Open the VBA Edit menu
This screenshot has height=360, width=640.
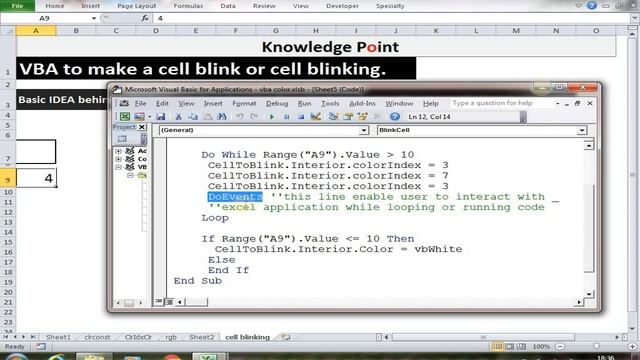click(x=162, y=104)
